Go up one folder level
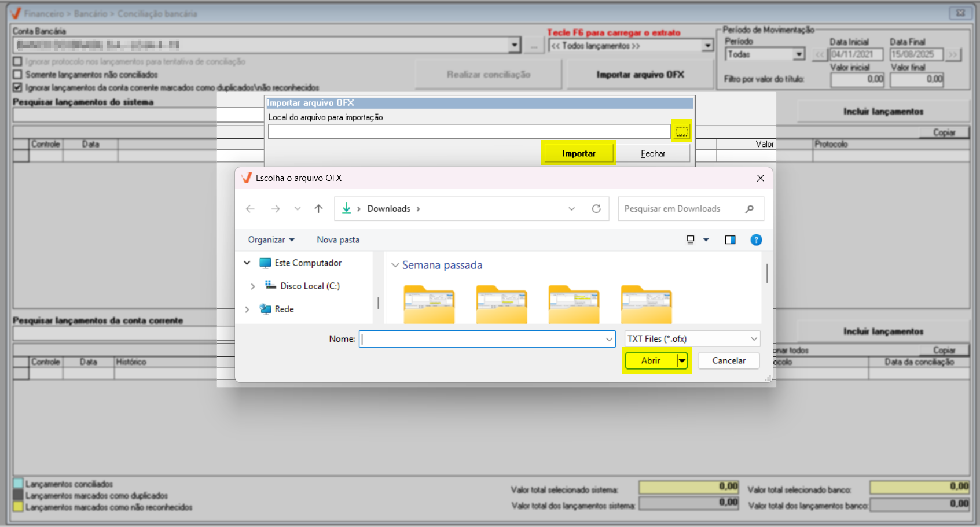This screenshot has width=980, height=527. click(x=318, y=209)
